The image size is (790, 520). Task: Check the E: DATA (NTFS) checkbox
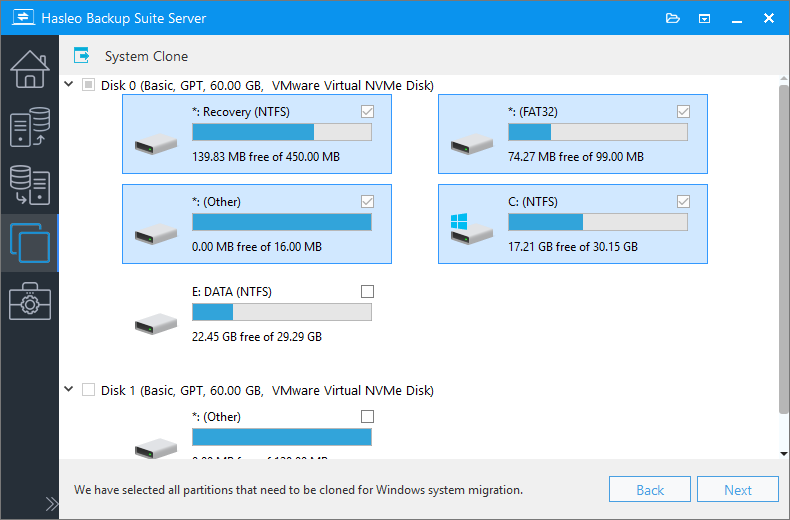367,291
